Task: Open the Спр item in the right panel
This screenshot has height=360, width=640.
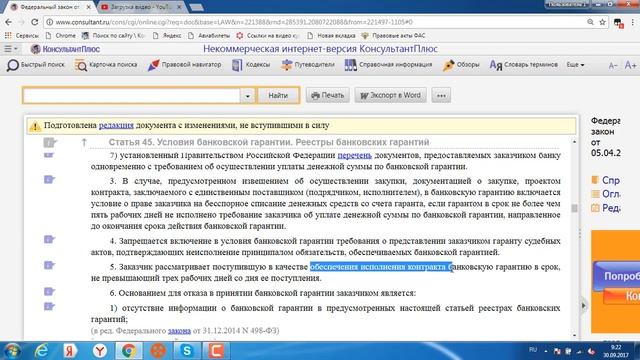Action: (x=606, y=180)
